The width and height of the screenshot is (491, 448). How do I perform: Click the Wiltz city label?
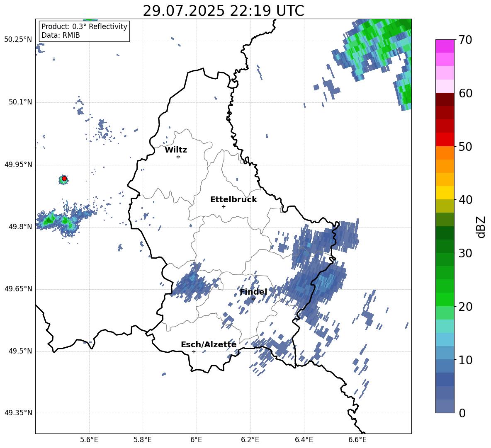click(176, 150)
